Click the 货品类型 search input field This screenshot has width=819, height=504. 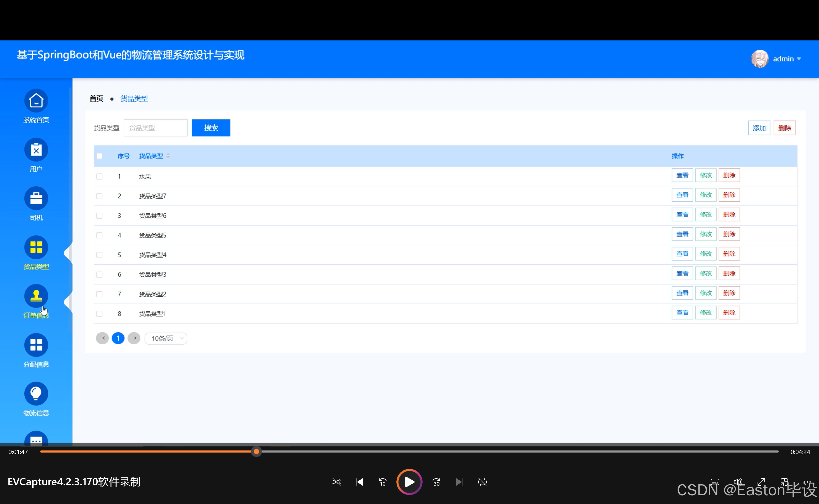tap(156, 128)
